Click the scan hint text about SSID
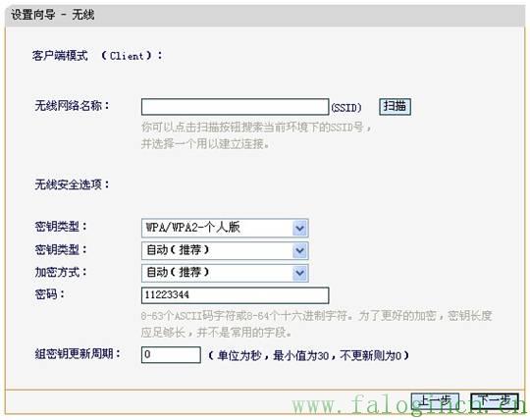The image size is (530, 420). [256, 135]
